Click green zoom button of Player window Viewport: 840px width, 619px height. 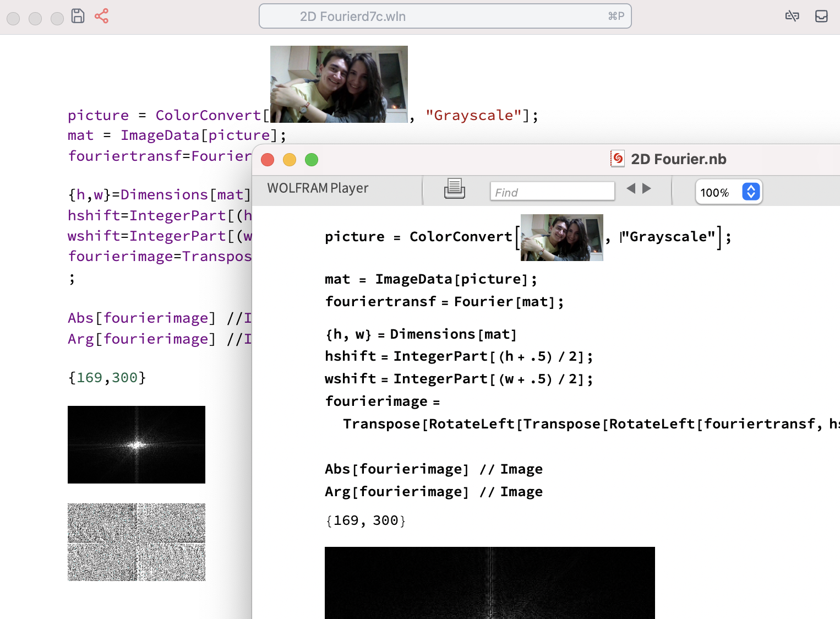312,160
